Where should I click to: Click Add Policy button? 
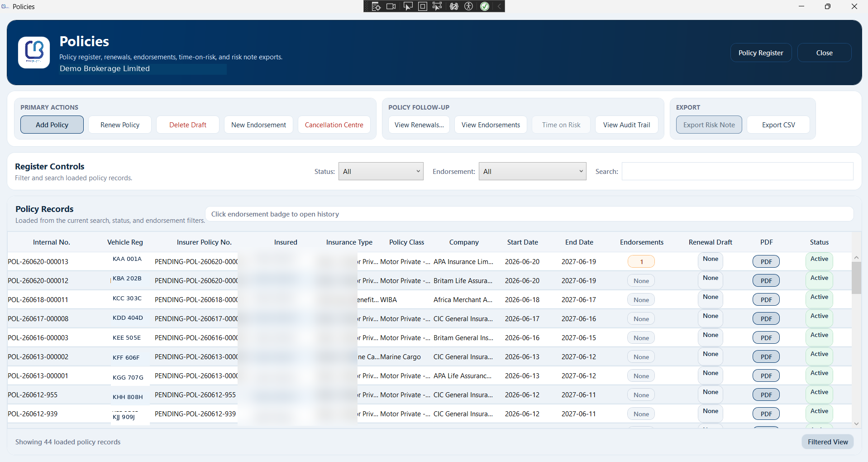pyautogui.click(x=52, y=125)
